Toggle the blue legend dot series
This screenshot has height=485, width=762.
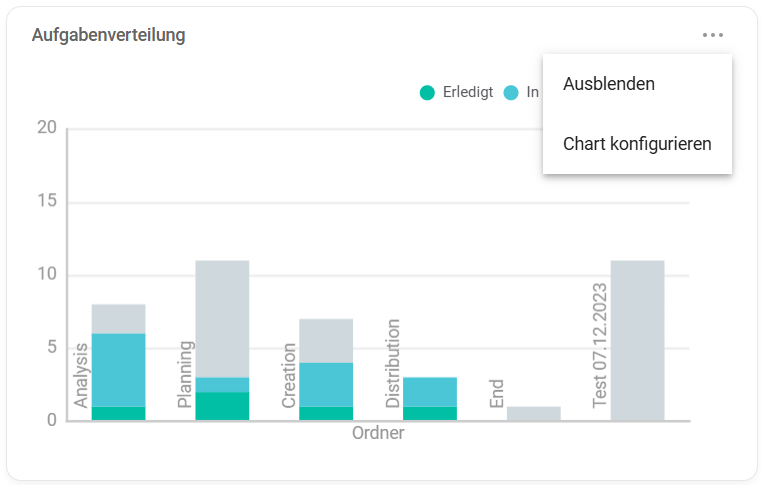click(x=511, y=93)
